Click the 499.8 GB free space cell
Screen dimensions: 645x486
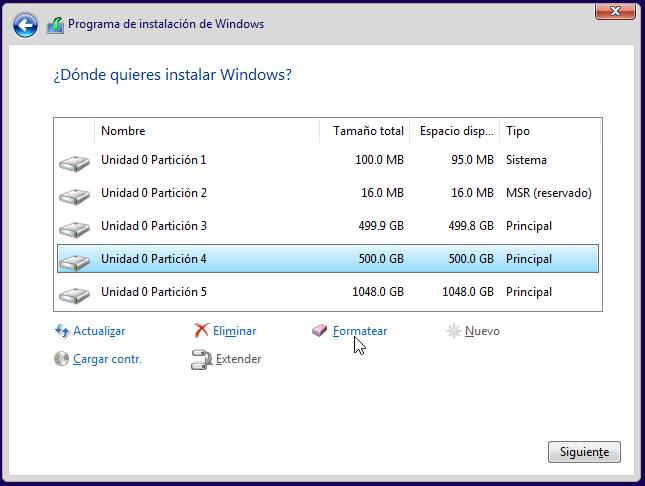[x=471, y=226]
